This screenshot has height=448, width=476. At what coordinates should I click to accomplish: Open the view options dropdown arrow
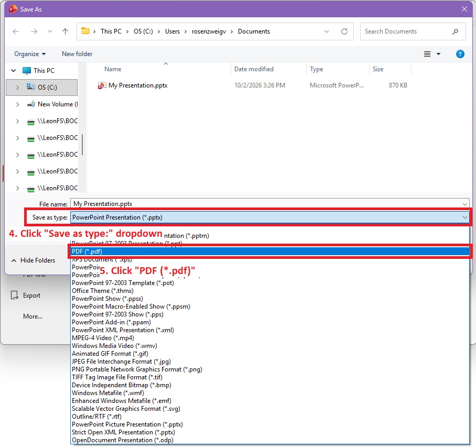tap(438, 54)
